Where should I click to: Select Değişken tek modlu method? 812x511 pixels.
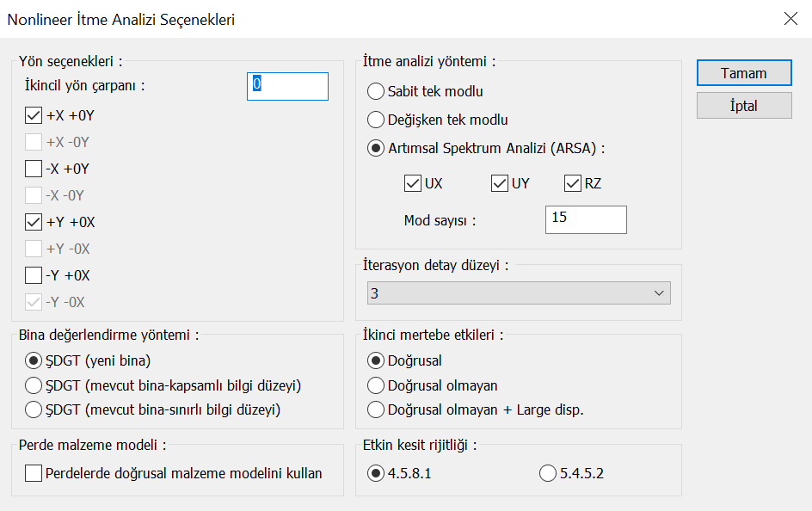pos(376,120)
